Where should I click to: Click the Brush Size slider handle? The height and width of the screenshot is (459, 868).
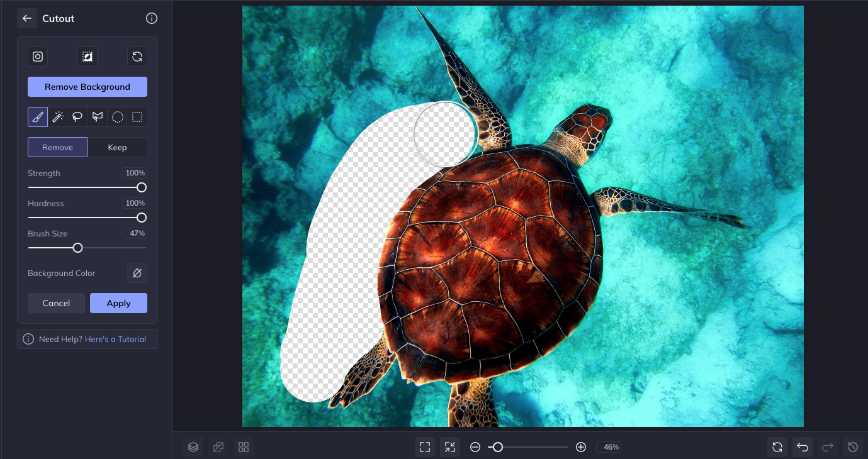pos(77,248)
